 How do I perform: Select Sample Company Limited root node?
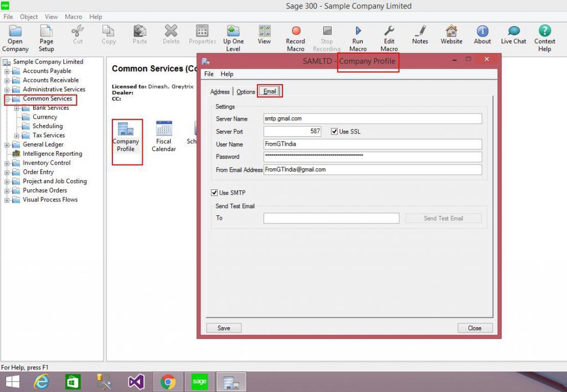(x=48, y=62)
